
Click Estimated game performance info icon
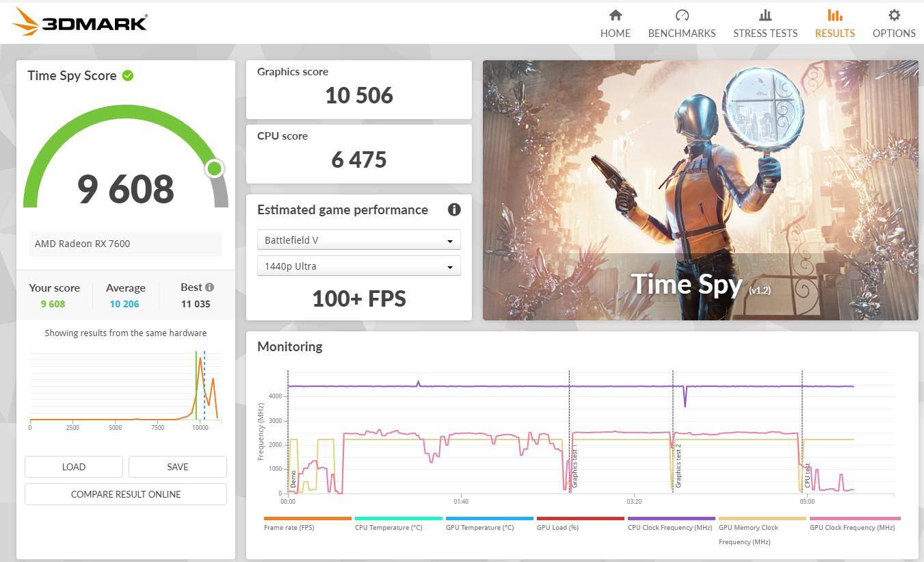[x=453, y=209]
